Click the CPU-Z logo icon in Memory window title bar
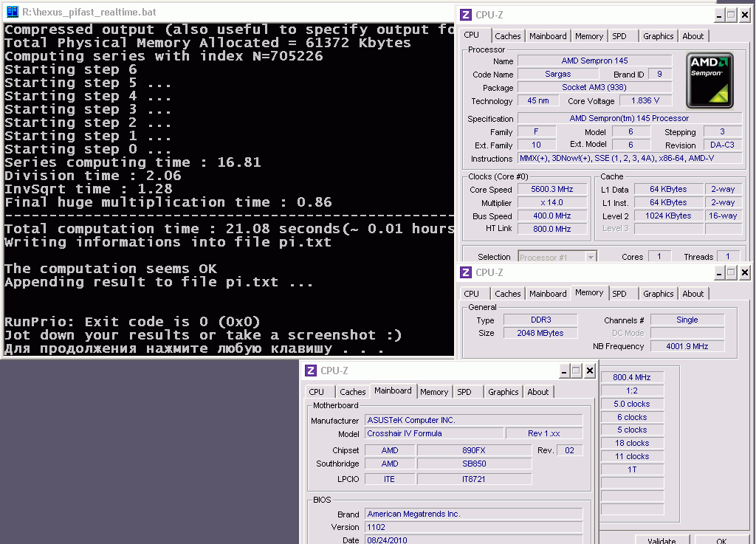The height and width of the screenshot is (544, 756). (466, 272)
